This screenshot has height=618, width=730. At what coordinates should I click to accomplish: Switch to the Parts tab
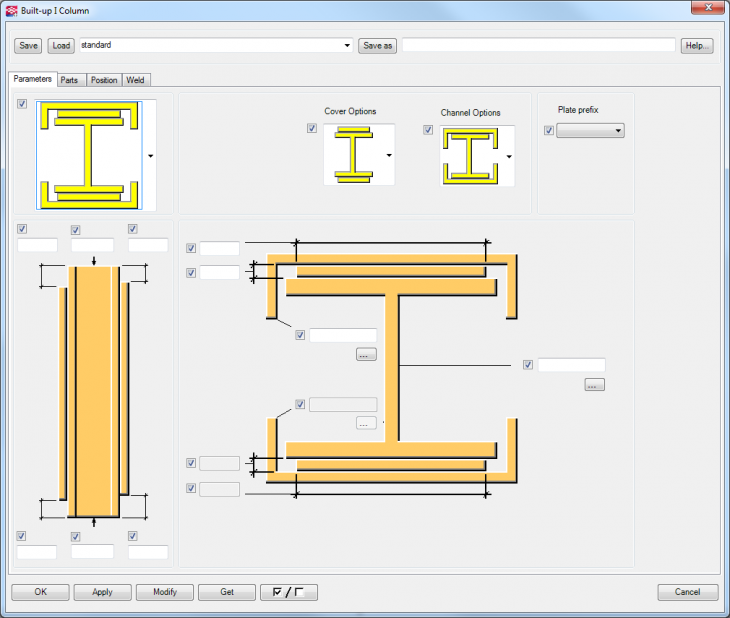point(69,80)
